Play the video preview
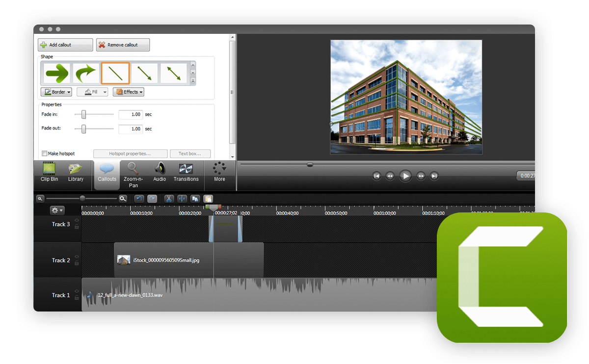The height and width of the screenshot is (364, 589). (x=405, y=176)
